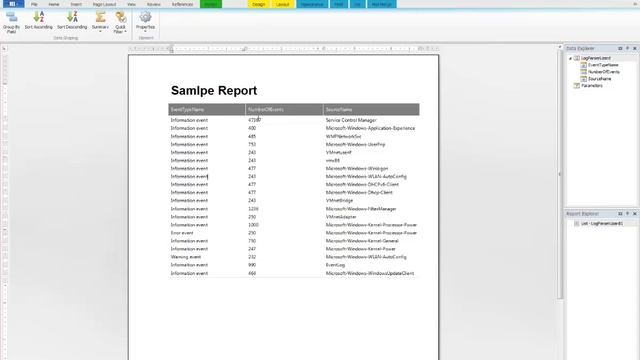Click the Microsoft-Windows-UserPnp cell
This screenshot has width=640, height=360.
click(355, 144)
